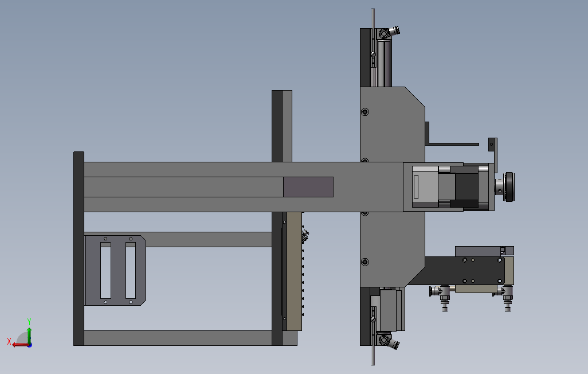Select the upper-left screw on hexagonal plate
The height and width of the screenshot is (374, 588).
tap(365, 112)
